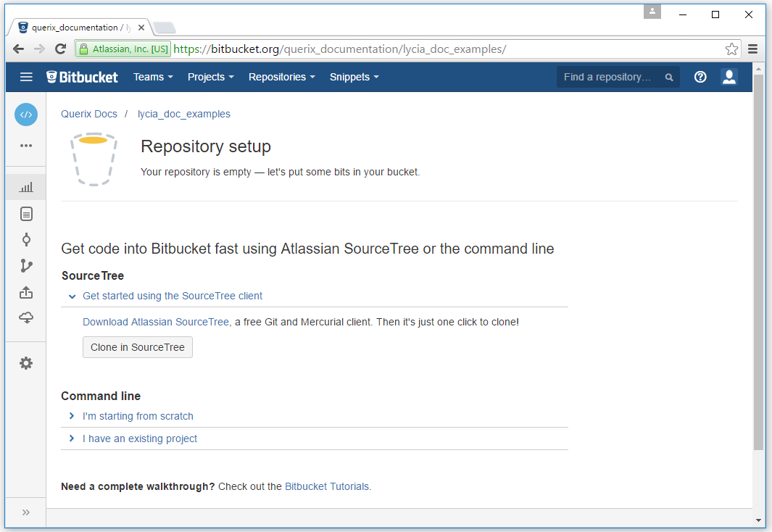Viewport: 772px width, 532px height.
Task: Open the Repositories dropdown menu
Action: pyautogui.click(x=281, y=77)
